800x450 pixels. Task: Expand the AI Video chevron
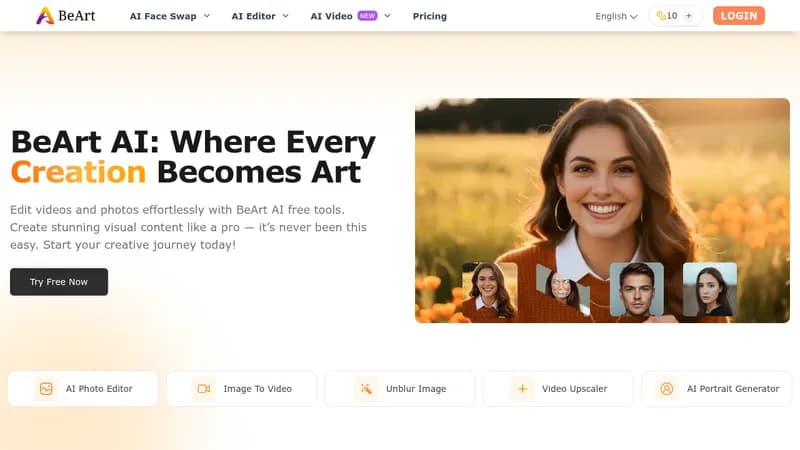tap(387, 16)
